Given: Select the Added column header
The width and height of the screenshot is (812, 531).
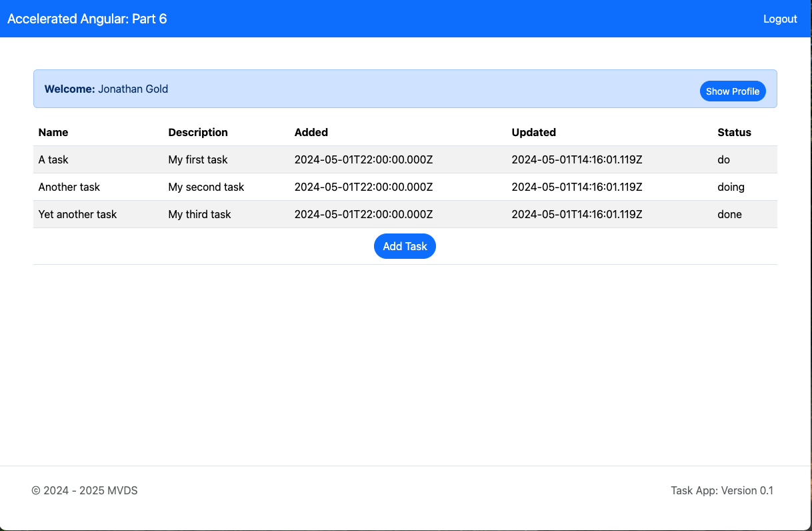Looking at the screenshot, I should point(311,132).
